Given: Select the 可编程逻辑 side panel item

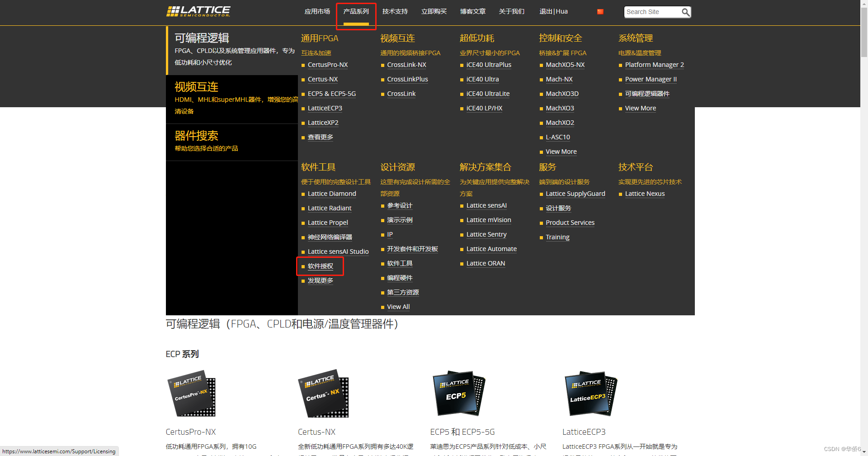Looking at the screenshot, I should click(232, 50).
